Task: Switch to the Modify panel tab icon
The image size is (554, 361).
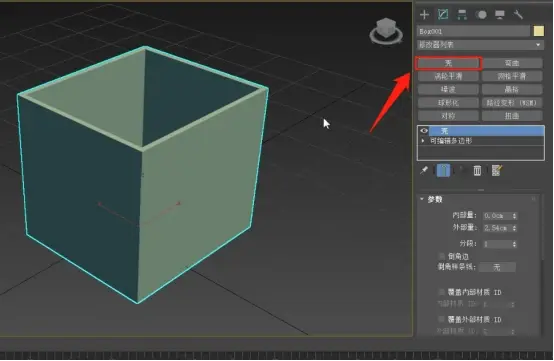Action: click(x=443, y=14)
